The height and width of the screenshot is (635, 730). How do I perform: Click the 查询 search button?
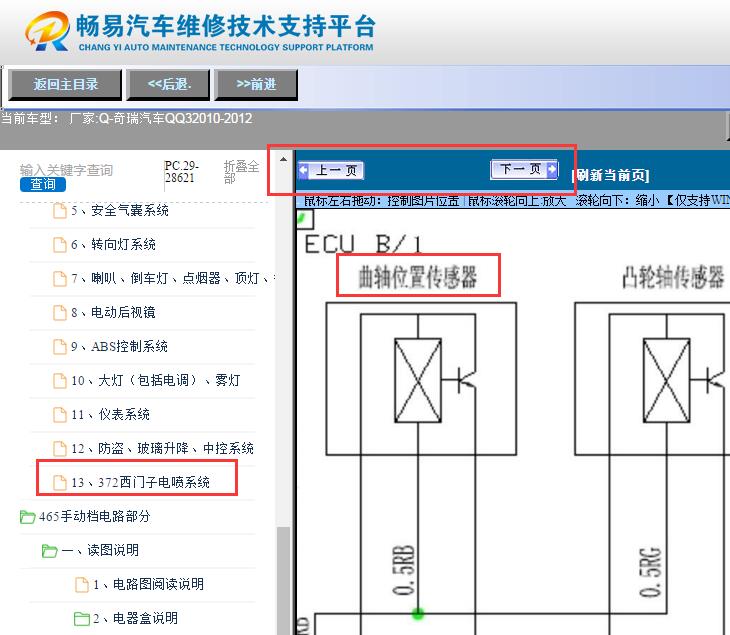(43, 184)
